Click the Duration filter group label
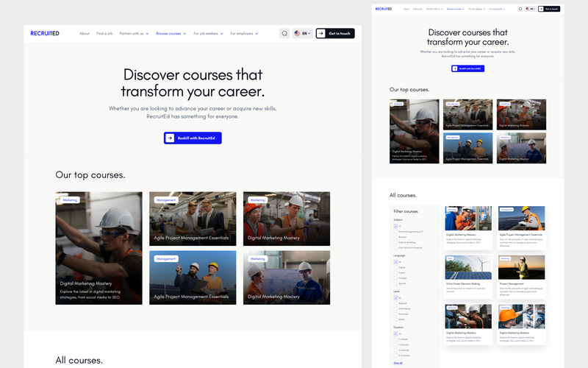The width and height of the screenshot is (588, 368). click(x=398, y=328)
